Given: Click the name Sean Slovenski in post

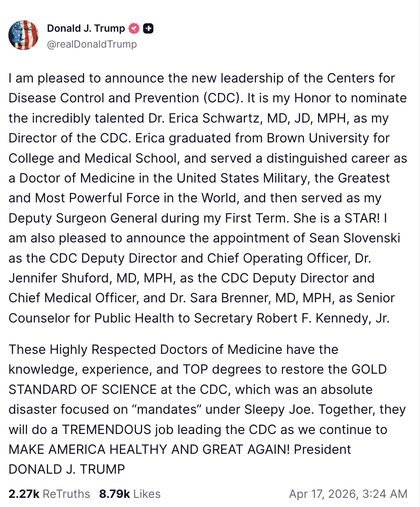Looking at the screenshot, I should tap(354, 238).
